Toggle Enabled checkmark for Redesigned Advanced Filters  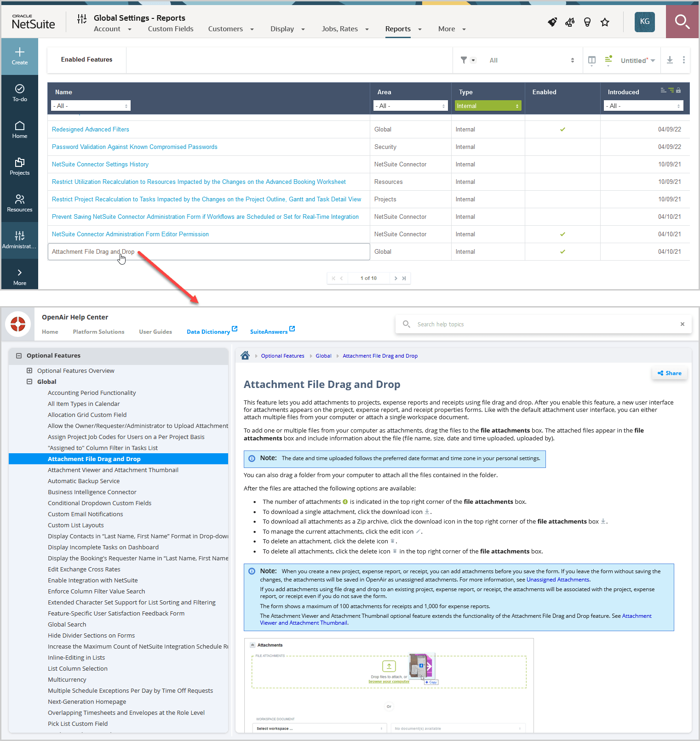coord(562,130)
